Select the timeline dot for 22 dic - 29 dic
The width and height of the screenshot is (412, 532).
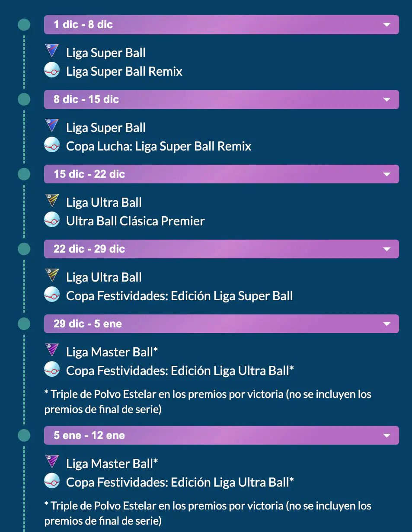coord(24,249)
